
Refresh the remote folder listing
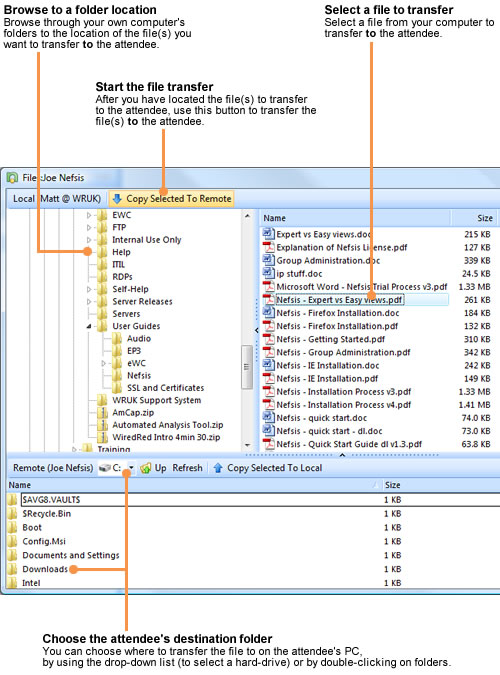point(187,468)
